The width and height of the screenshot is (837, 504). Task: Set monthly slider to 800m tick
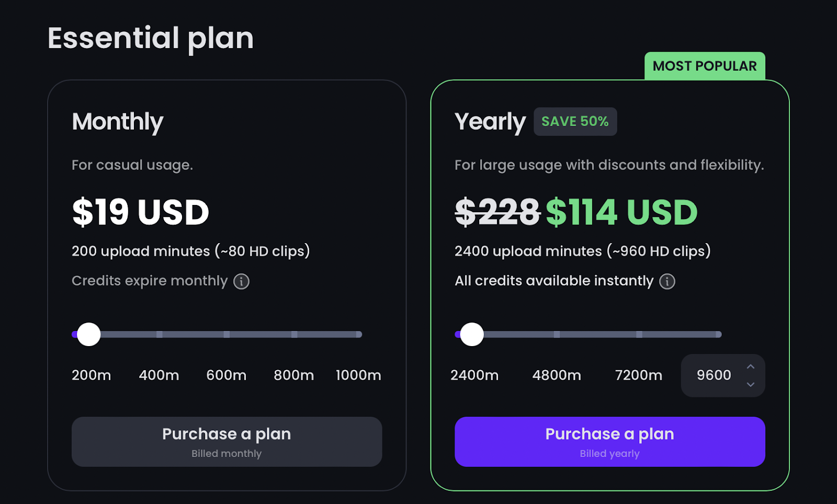(x=294, y=334)
